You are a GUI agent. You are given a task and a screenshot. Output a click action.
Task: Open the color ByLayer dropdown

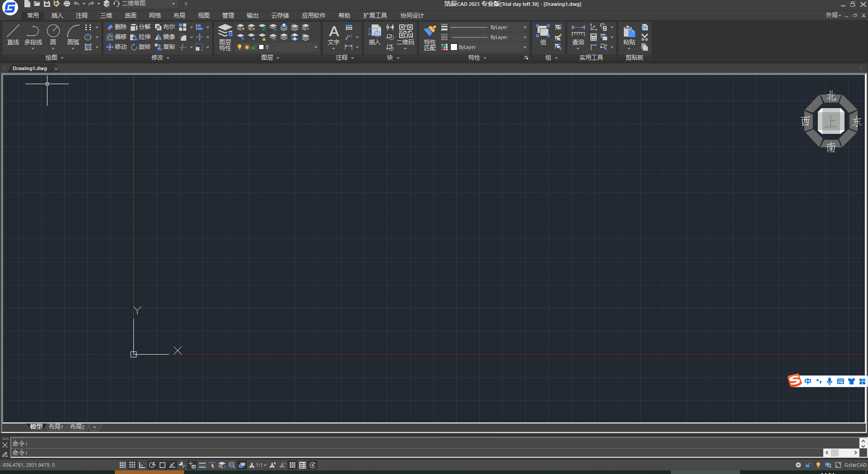525,47
